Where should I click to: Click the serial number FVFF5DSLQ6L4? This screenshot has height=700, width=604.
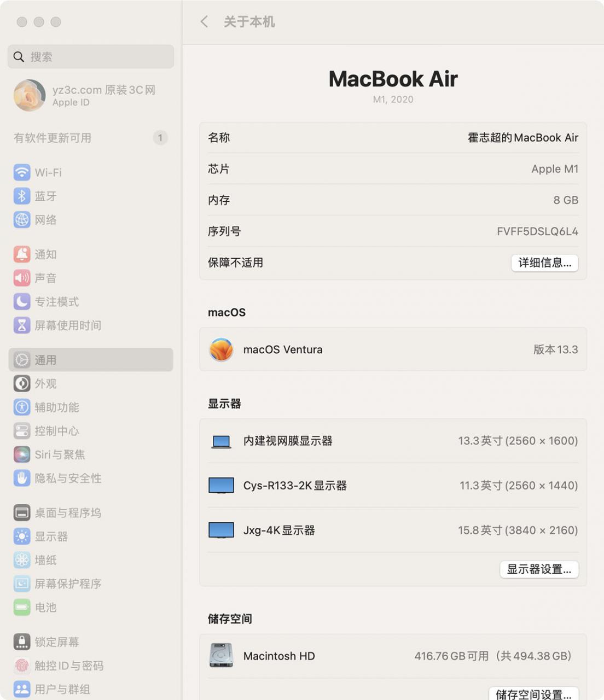coord(537,231)
